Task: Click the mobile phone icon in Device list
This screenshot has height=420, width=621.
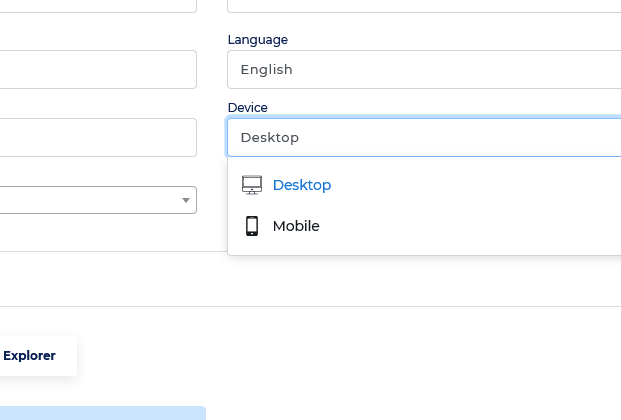Action: [x=252, y=226]
